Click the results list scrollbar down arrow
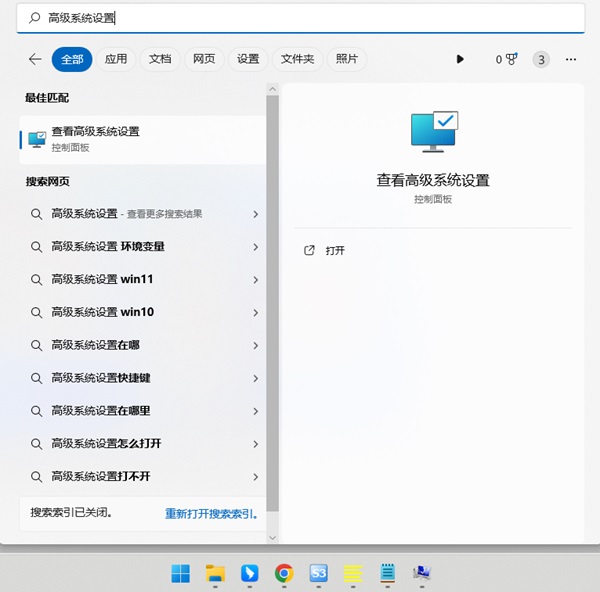This screenshot has height=592, width=600. click(272, 538)
